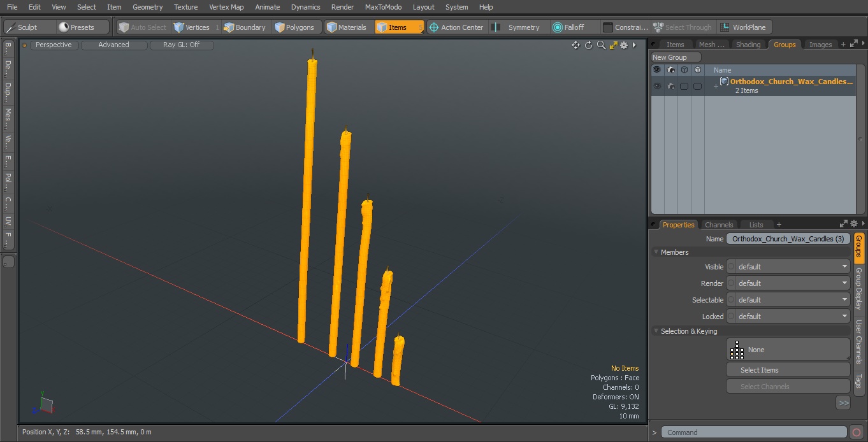The image size is (868, 442).
Task: Collapse the Selection & Keying section
Action: (x=656, y=331)
